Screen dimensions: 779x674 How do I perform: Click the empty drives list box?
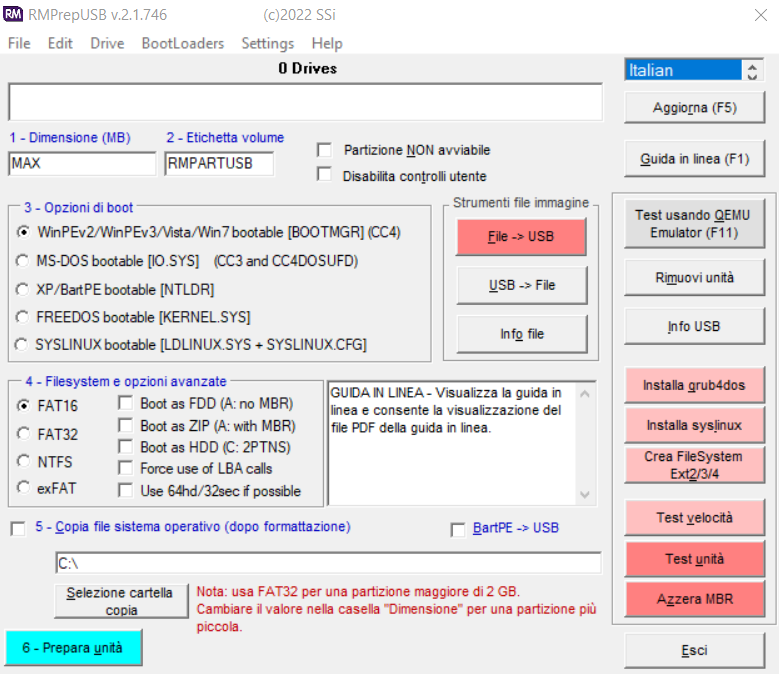click(306, 102)
